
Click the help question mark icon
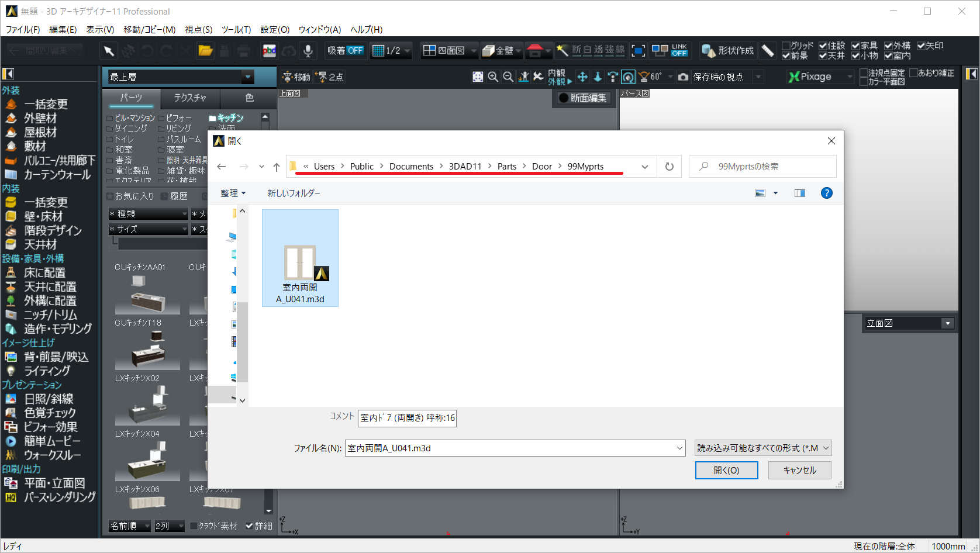click(826, 193)
